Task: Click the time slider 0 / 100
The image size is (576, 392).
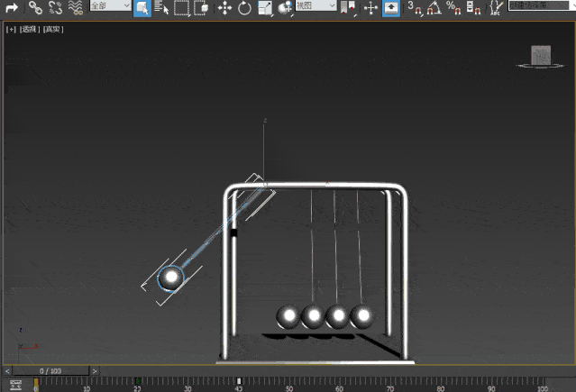Action: tap(50, 370)
